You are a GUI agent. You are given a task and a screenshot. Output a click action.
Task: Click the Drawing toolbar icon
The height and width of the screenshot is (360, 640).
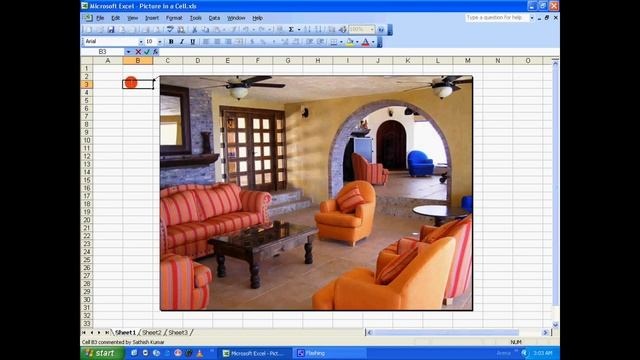342,29
